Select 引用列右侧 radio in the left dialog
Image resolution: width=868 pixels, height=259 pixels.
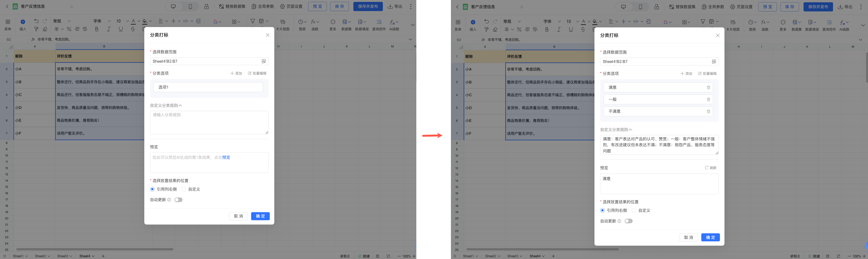point(152,189)
